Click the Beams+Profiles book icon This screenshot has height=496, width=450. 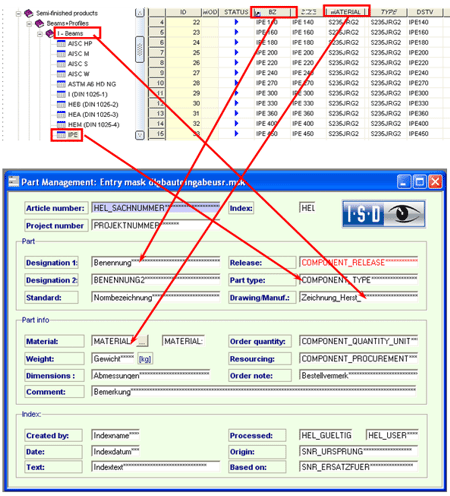pyautogui.click(x=40, y=23)
